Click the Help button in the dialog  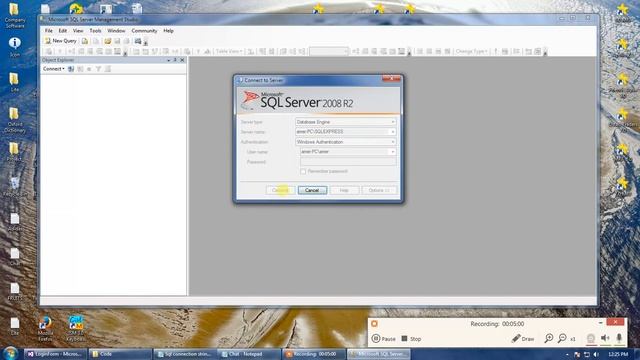pos(344,190)
